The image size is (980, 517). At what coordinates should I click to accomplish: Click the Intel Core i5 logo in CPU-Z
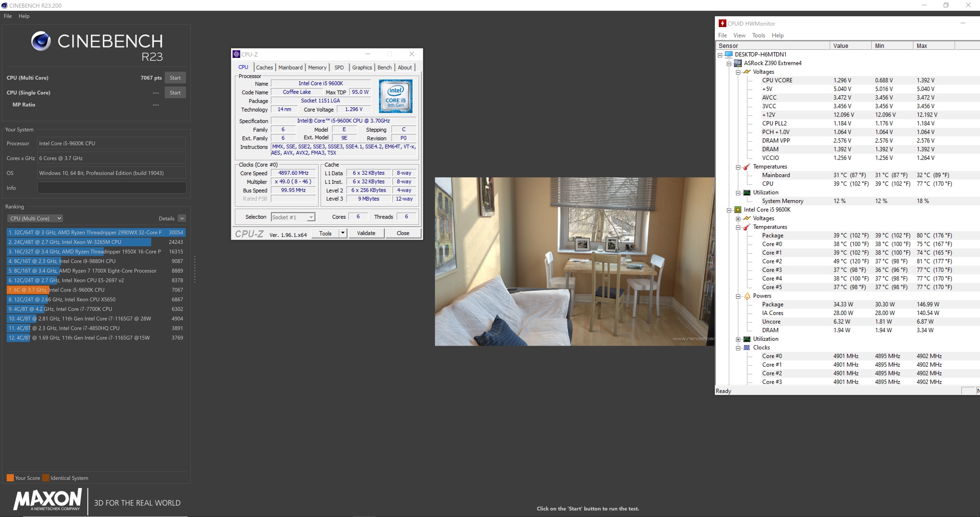tap(395, 96)
